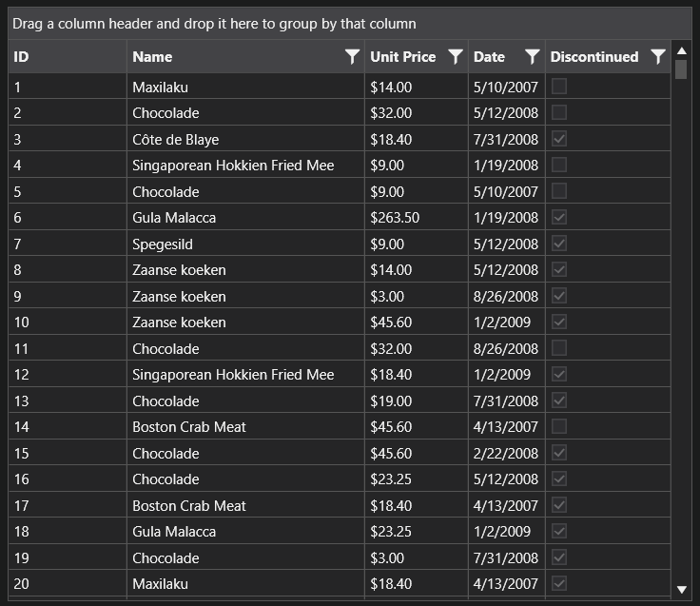
Task: Select Chocolade in row 5
Action: (245, 191)
